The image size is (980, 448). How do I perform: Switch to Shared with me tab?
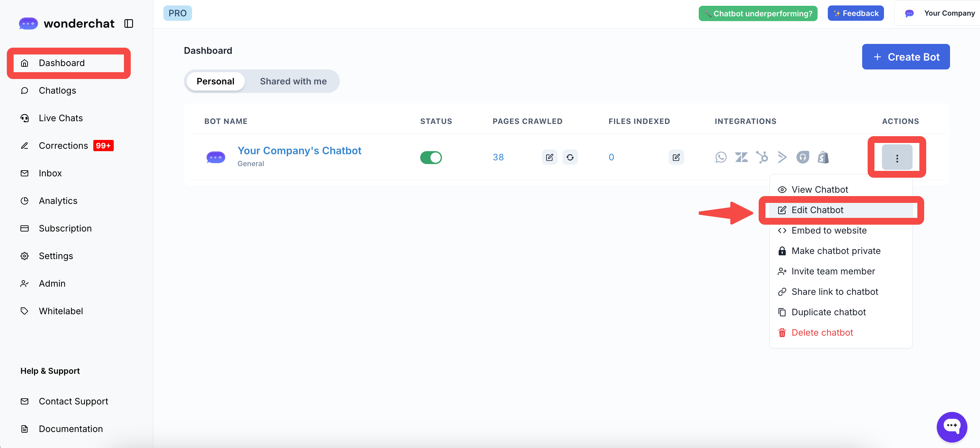tap(293, 81)
